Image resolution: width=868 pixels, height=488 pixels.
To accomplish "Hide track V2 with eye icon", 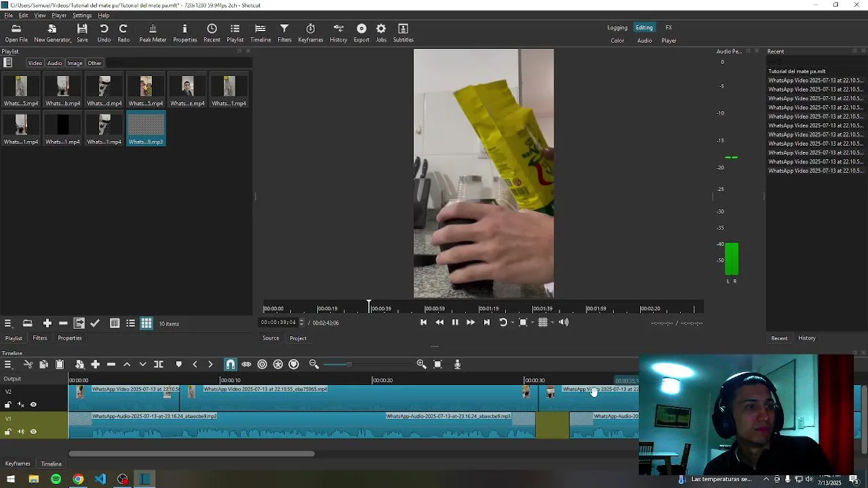I will (33, 405).
